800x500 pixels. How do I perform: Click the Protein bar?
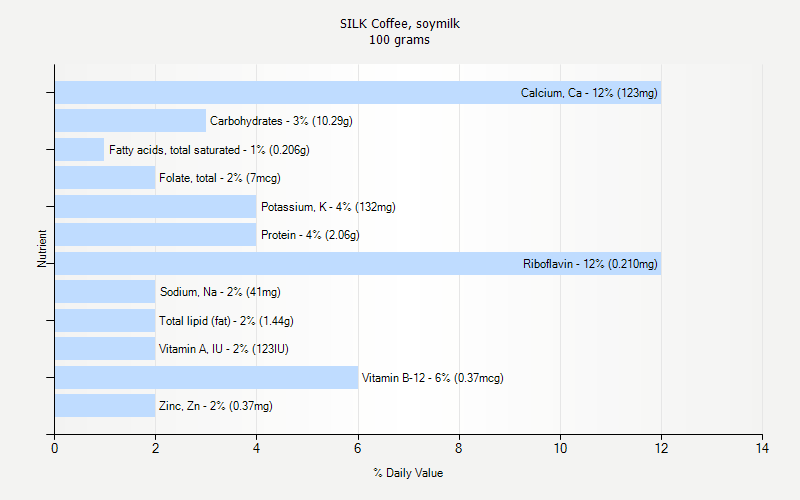pyautogui.click(x=155, y=235)
